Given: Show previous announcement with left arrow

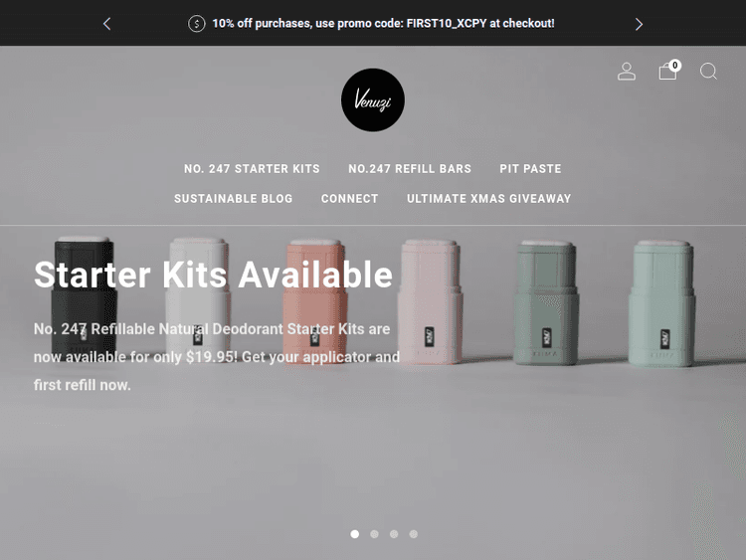Looking at the screenshot, I should 107,24.
